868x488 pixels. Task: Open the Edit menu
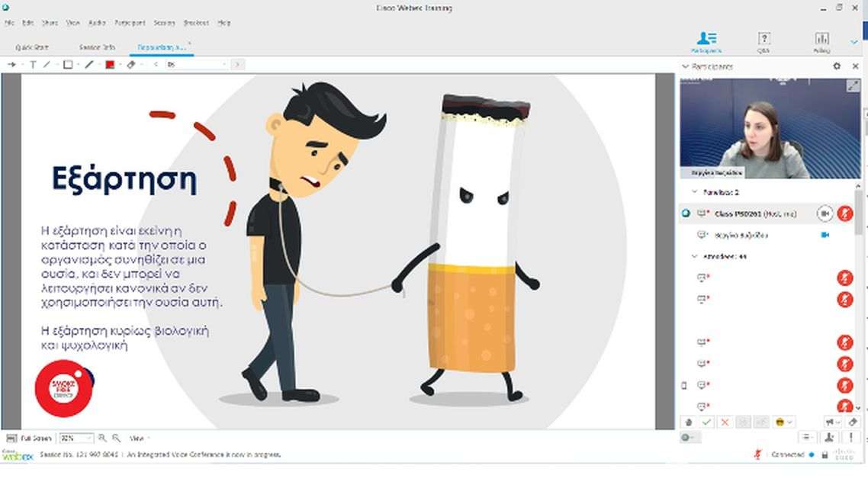28,23
